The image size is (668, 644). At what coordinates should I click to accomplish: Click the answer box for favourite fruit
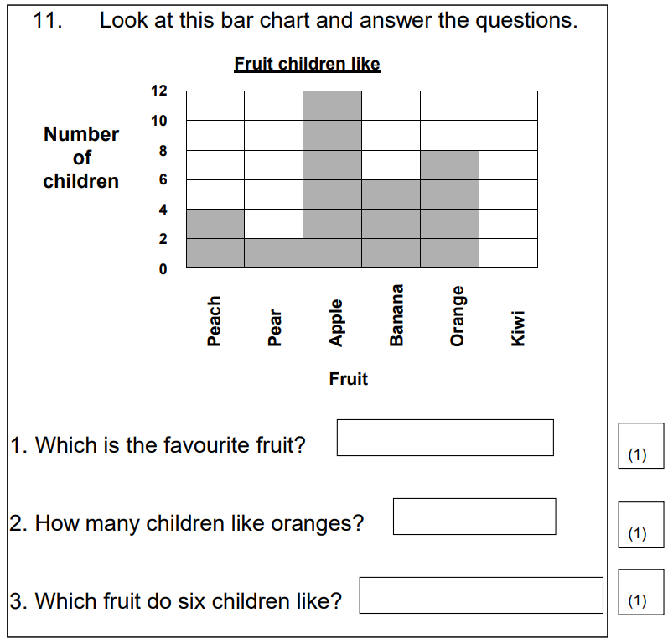[x=445, y=438]
